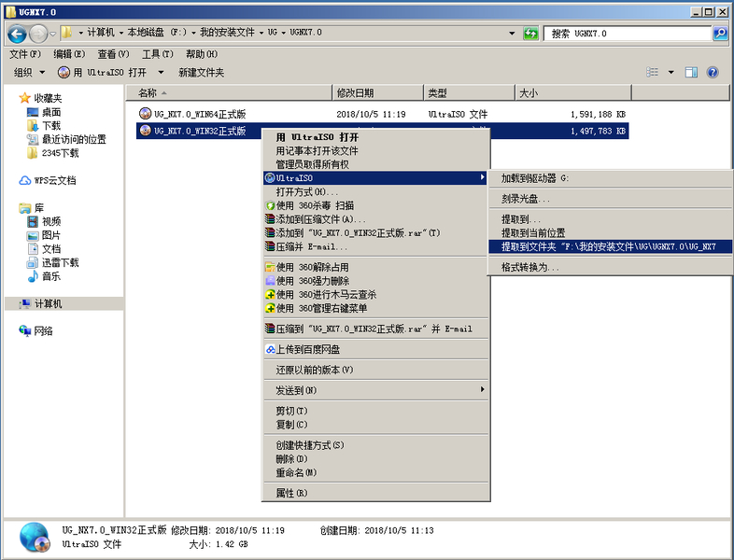Select the UG_NX7.0_WIN64 disc icon
This screenshot has height=560, width=734.
coord(145,113)
